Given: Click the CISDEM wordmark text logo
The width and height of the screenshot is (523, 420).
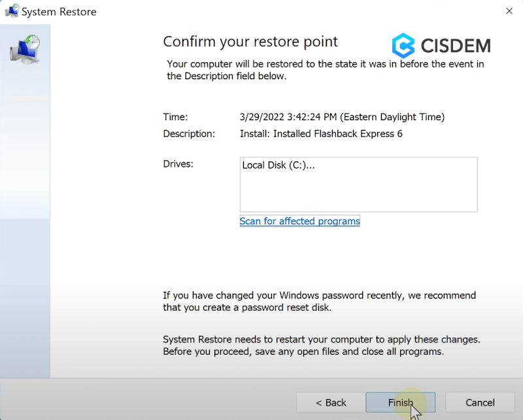Looking at the screenshot, I should point(455,44).
